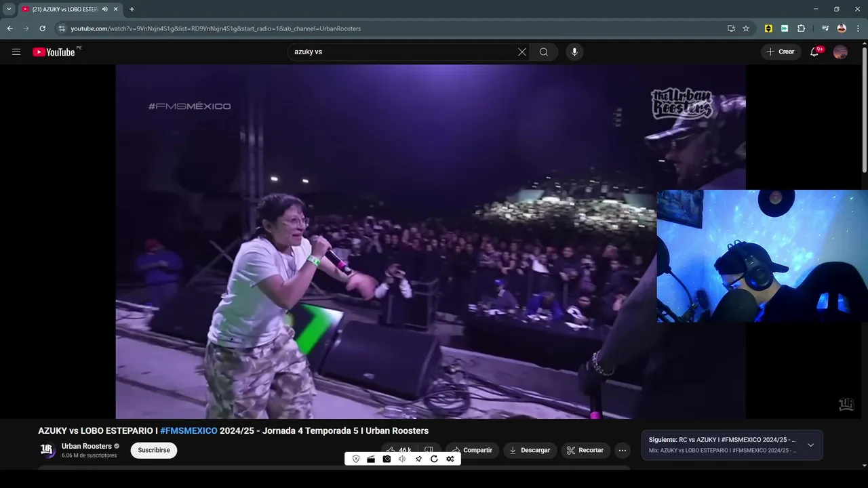This screenshot has height=488, width=868.
Task: Click the shield icon in floating toolbar
Action: click(356, 459)
